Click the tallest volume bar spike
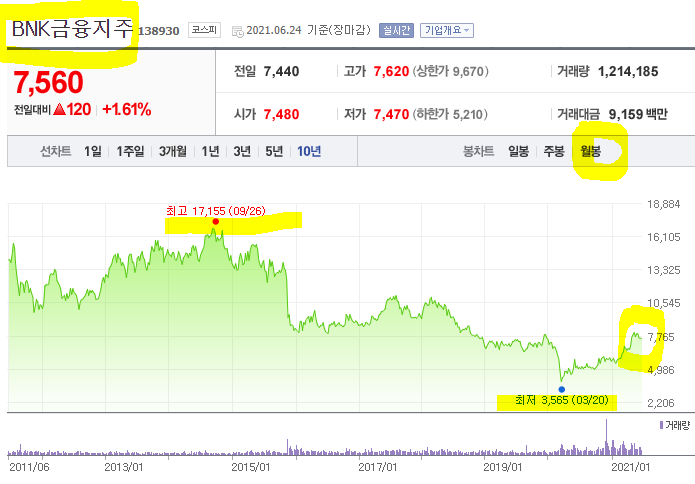The width and height of the screenshot is (695, 484). pos(606,437)
